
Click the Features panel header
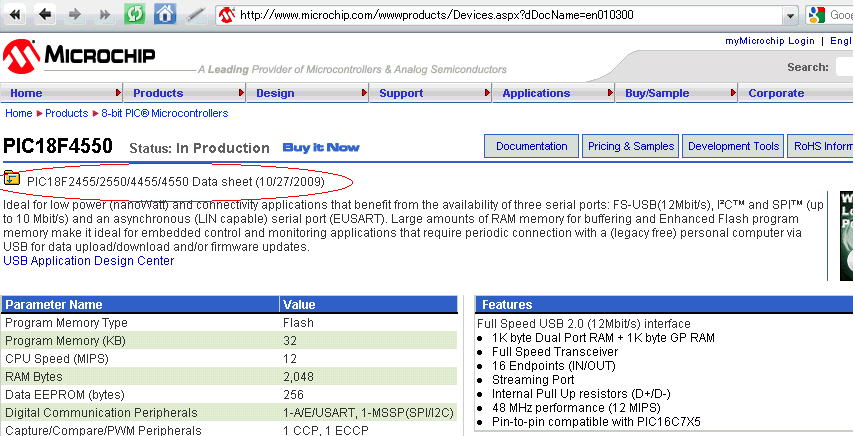coord(664,304)
